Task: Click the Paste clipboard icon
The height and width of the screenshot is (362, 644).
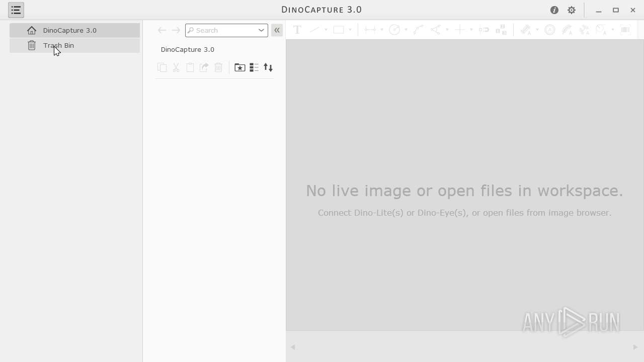Action: click(x=190, y=67)
